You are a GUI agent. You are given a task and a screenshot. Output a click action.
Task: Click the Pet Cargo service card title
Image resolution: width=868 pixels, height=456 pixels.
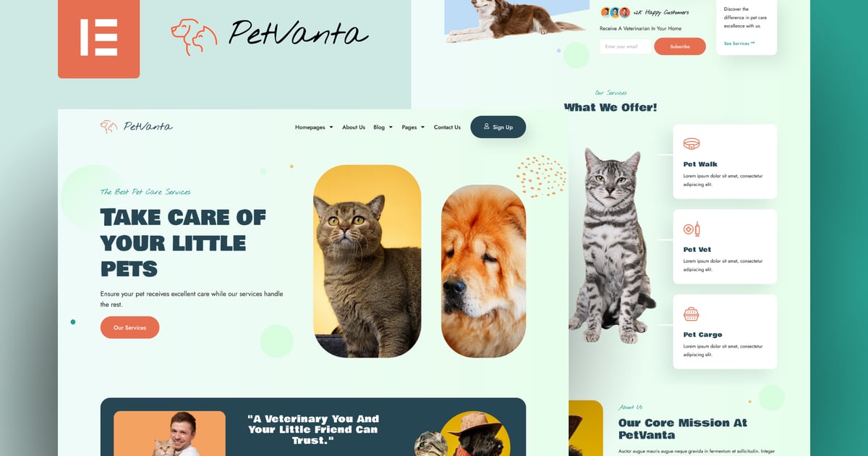pyautogui.click(x=703, y=334)
